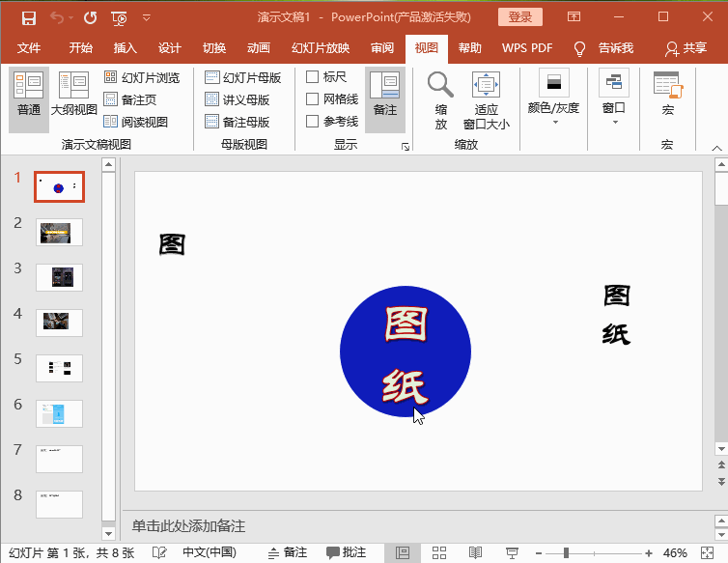
Task: Open the WPS PDF tab
Action: (527, 48)
